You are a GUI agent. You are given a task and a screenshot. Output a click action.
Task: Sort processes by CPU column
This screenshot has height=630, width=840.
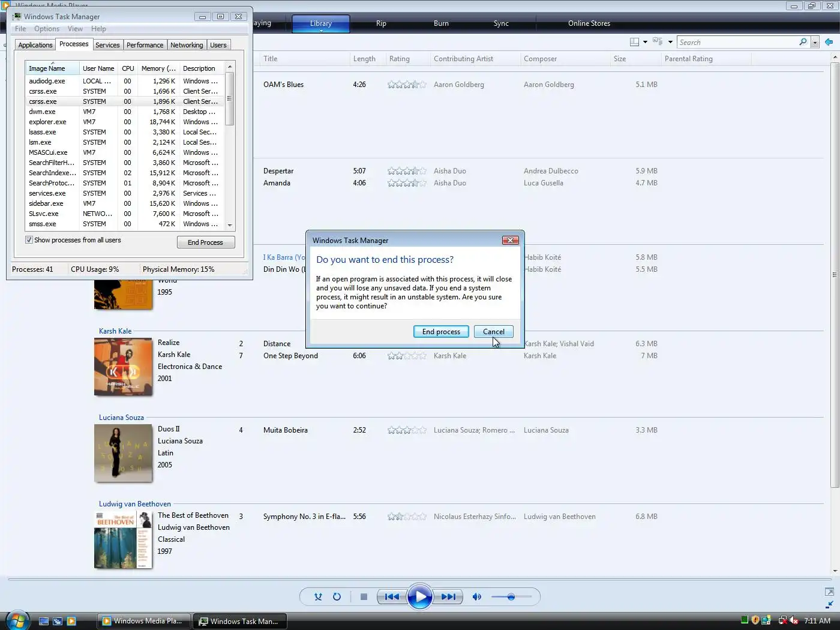pyautogui.click(x=128, y=68)
